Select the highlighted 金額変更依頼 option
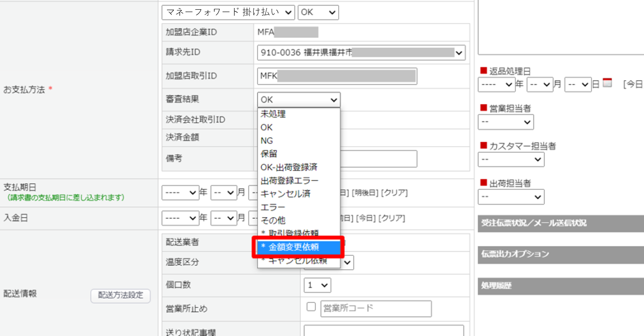 (299, 247)
